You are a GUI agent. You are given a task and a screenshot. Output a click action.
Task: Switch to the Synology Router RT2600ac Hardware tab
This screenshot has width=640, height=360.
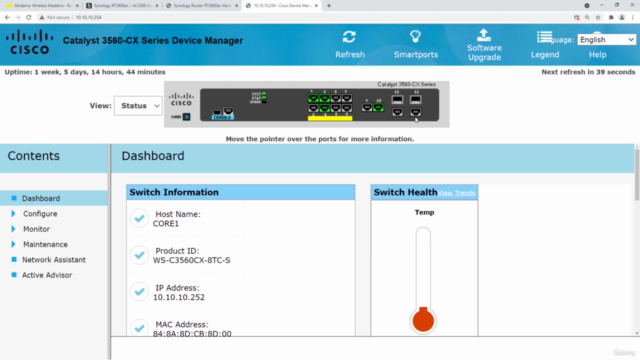(202, 6)
